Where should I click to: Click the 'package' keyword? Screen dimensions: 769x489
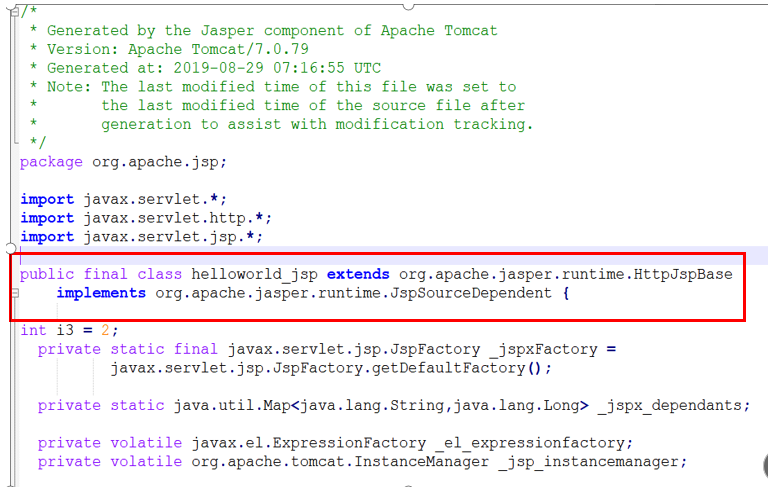[x=51, y=162]
